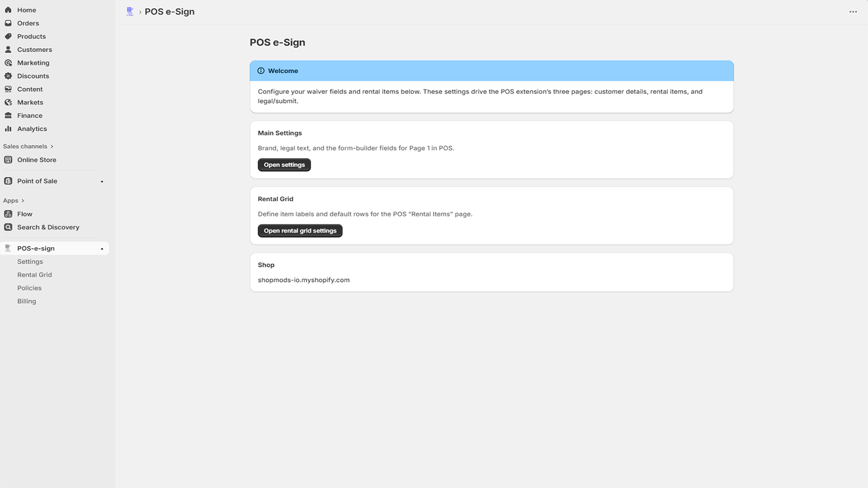This screenshot has width=868, height=488.
Task: Click the Finance bank icon
Action: coord(8,115)
